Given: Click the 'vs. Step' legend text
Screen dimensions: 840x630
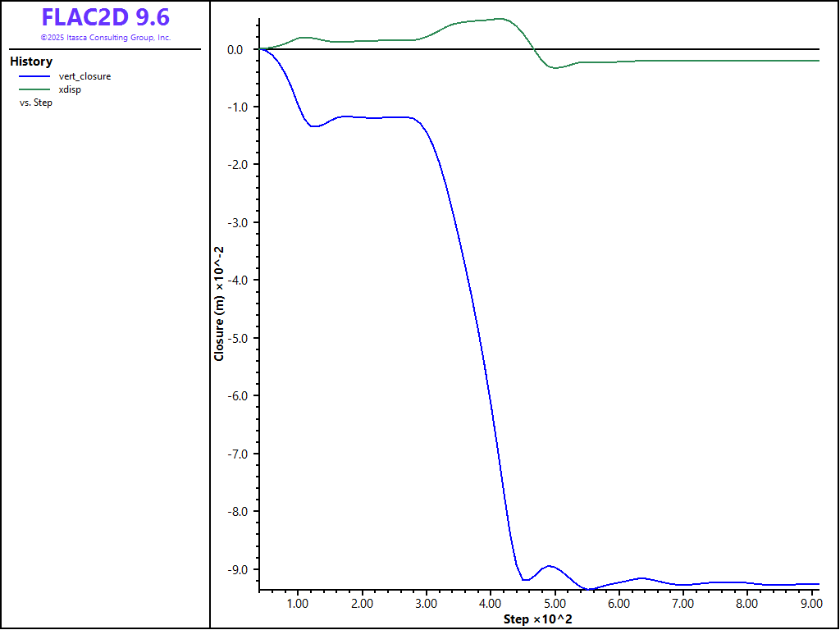Looking at the screenshot, I should pos(36,103).
